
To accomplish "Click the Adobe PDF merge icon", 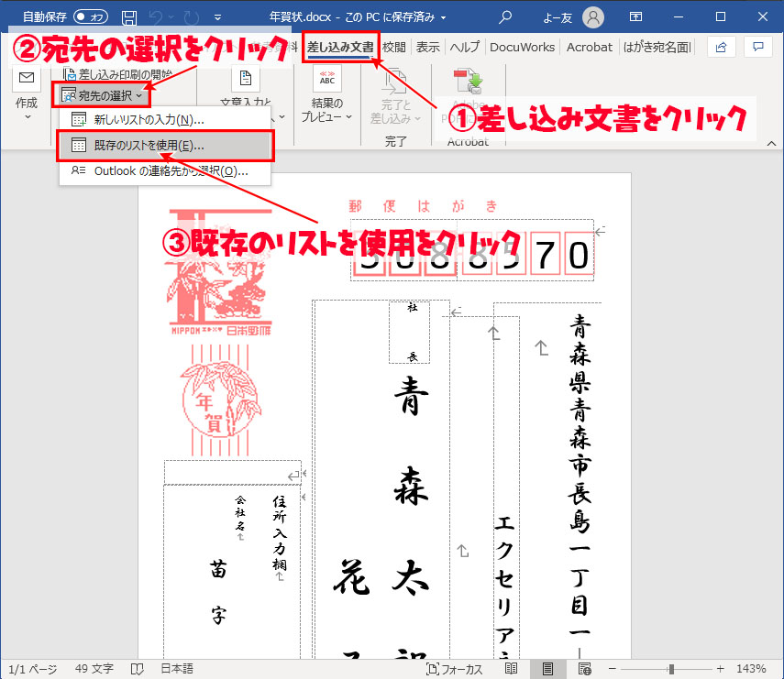I will tap(468, 82).
